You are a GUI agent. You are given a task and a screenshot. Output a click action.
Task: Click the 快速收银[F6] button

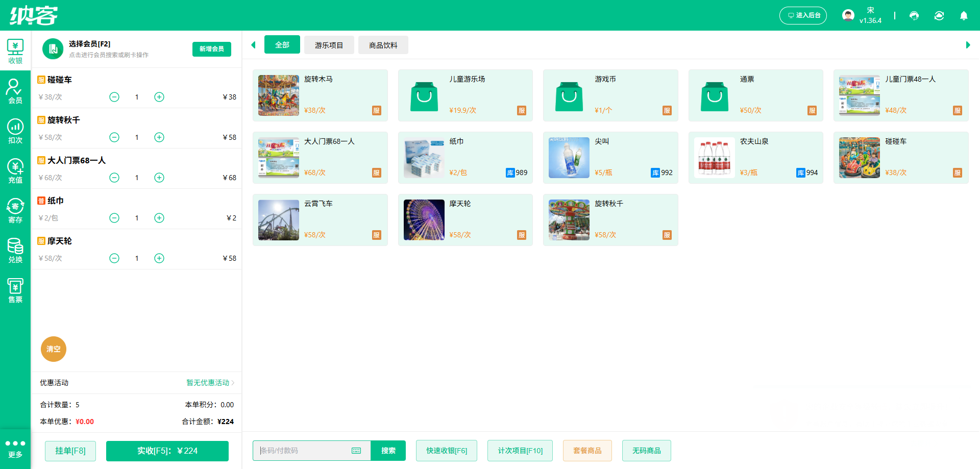pyautogui.click(x=447, y=451)
